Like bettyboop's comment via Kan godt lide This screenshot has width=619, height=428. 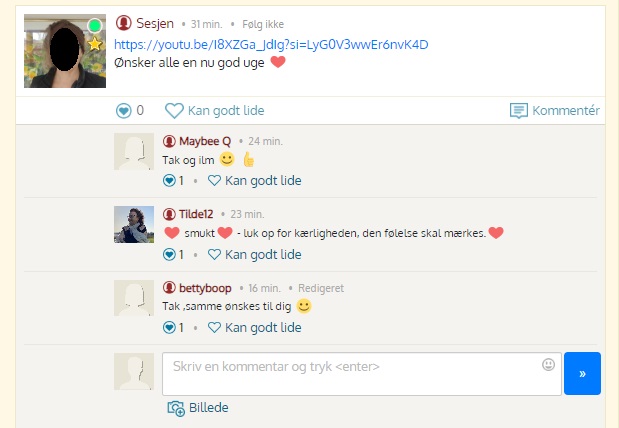point(255,328)
